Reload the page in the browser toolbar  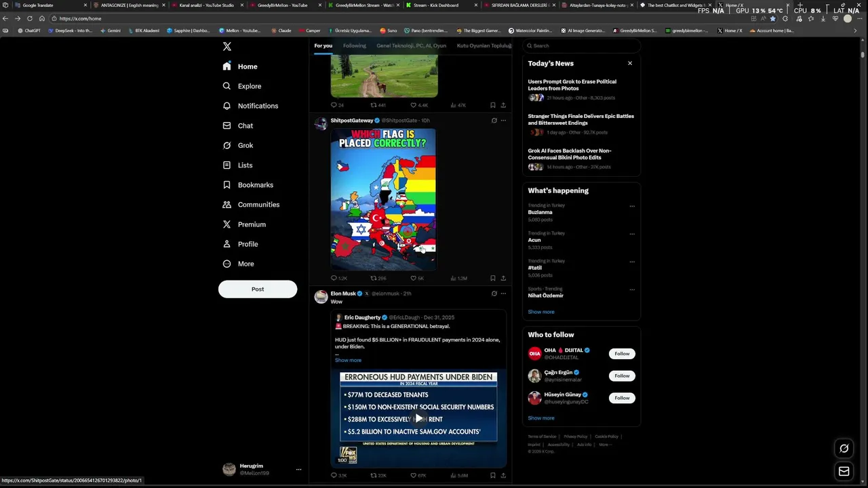coord(30,18)
